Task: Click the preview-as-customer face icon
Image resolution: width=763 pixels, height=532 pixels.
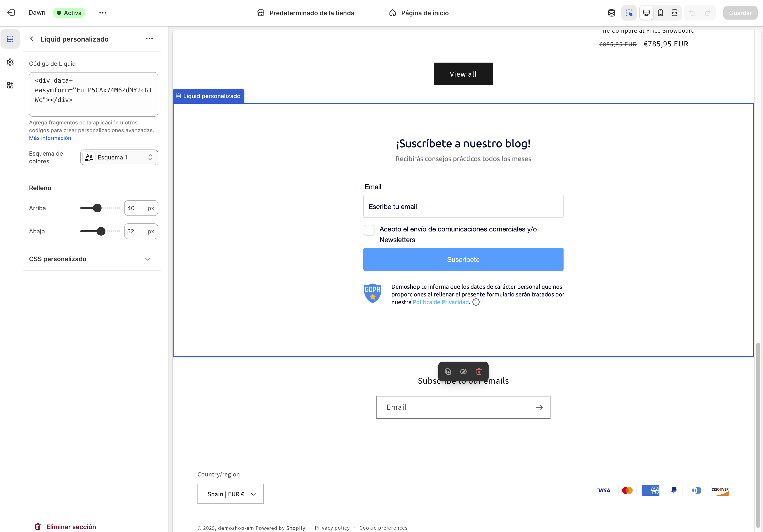Action: pos(611,13)
